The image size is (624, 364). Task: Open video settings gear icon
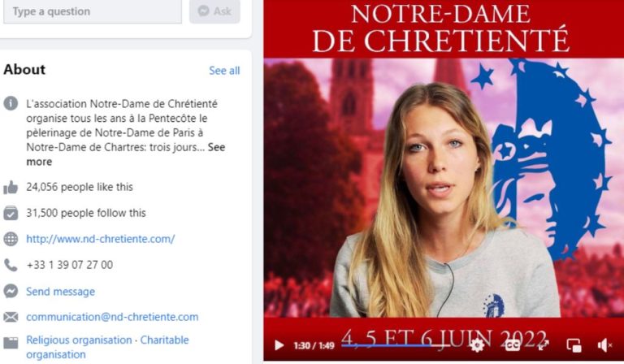point(477,344)
